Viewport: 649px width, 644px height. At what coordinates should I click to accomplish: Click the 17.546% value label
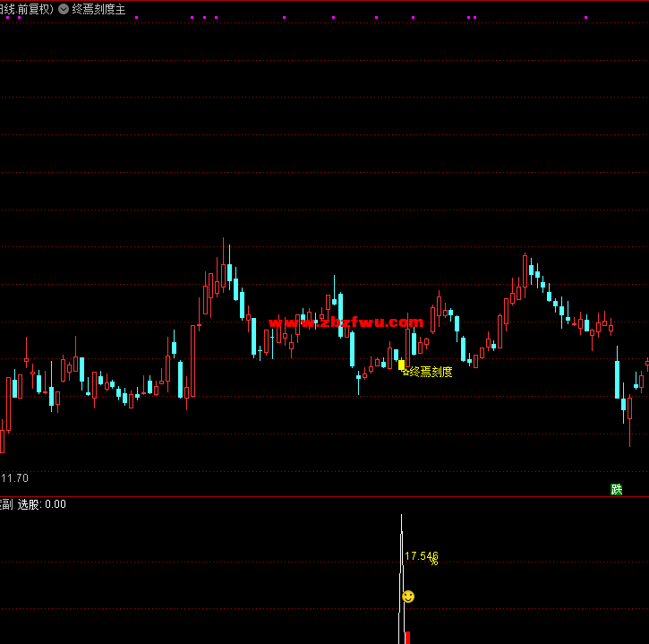pos(421,557)
